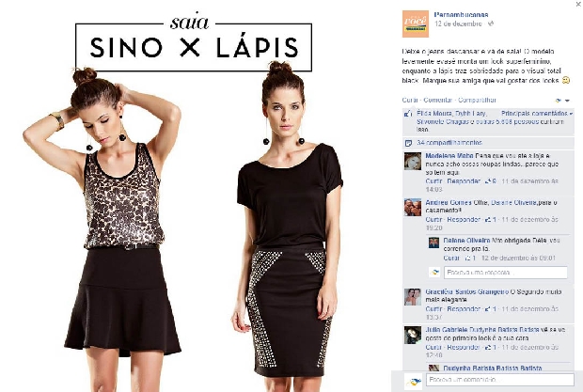The height and width of the screenshot is (392, 583).
Task: Click the like count icon on Andrea Gomes's comment
Action: tap(488, 220)
